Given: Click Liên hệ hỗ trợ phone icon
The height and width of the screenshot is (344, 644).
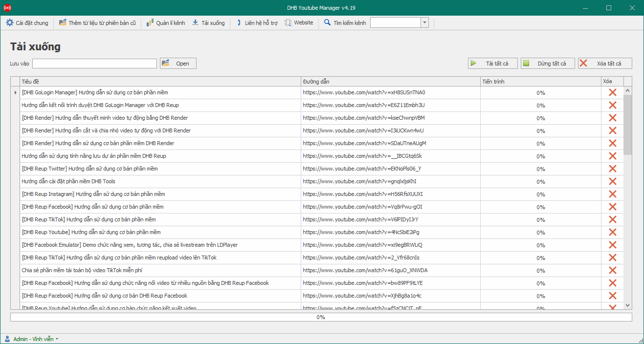Looking at the screenshot, I should point(239,23).
